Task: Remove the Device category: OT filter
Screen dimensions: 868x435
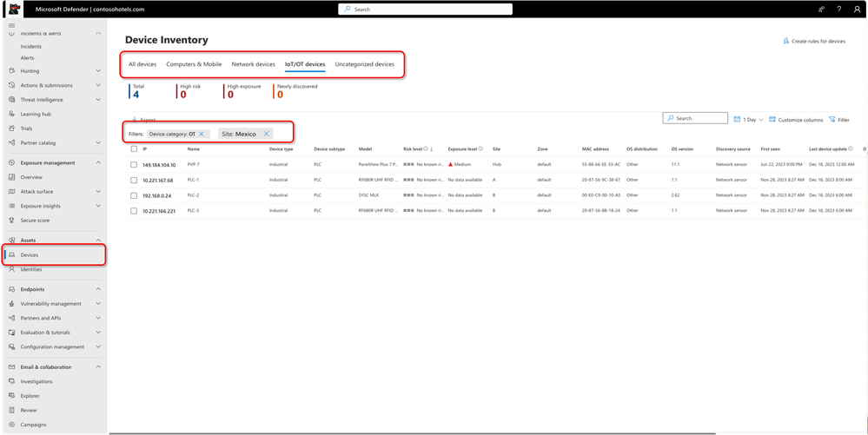Action: [x=202, y=134]
